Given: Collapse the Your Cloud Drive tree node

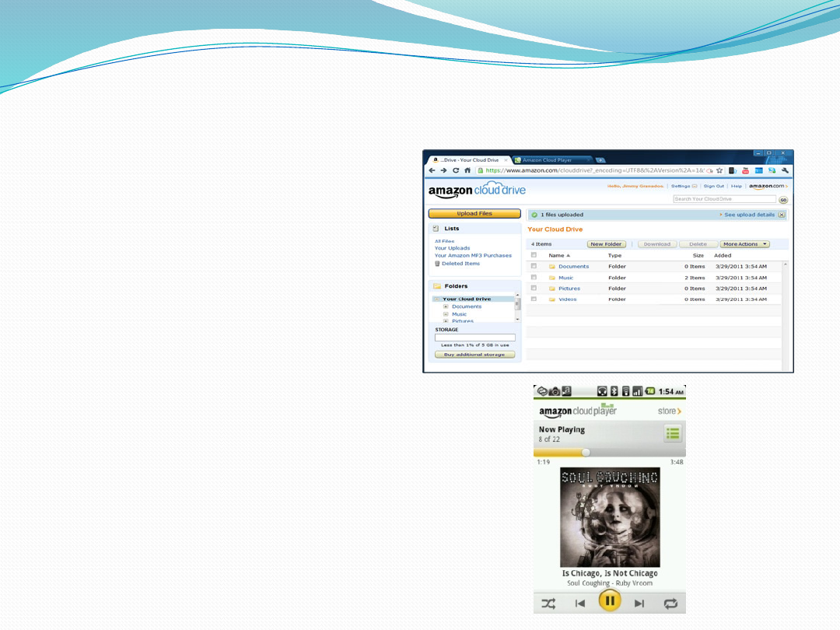Looking at the screenshot, I should point(436,299).
